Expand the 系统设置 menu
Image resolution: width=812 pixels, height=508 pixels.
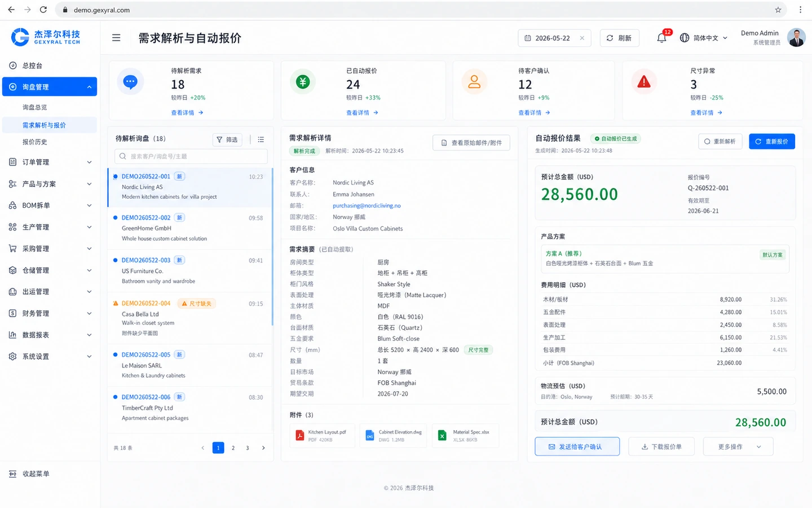coord(50,357)
